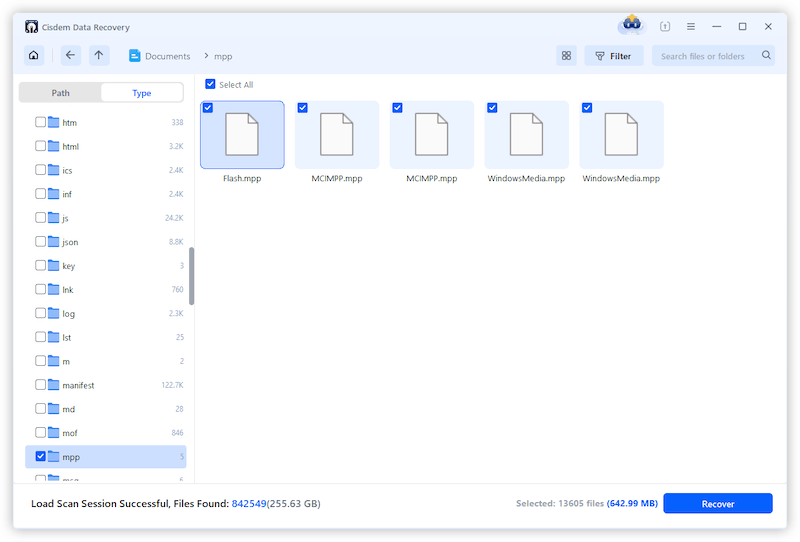Open the manifest folder icon in tree
Image resolution: width=800 pixels, height=542 pixels.
[x=54, y=384]
